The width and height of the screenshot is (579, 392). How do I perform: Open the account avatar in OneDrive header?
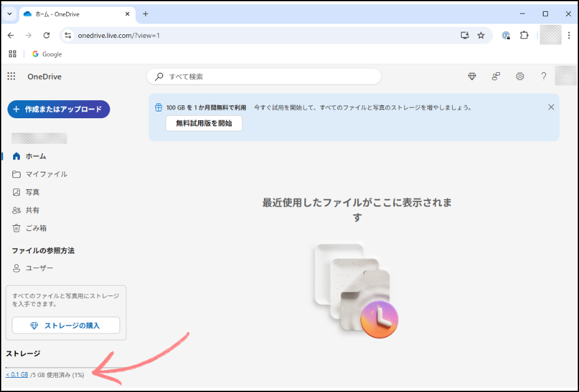pyautogui.click(x=565, y=76)
